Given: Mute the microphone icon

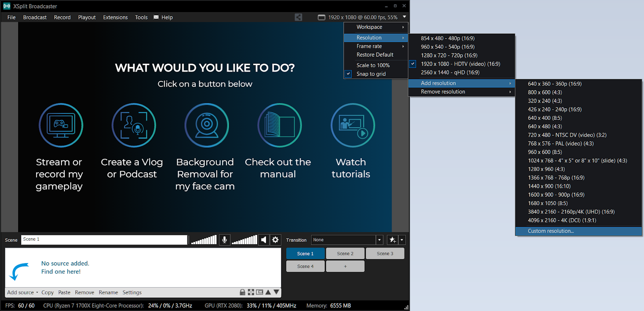Looking at the screenshot, I should [225, 240].
